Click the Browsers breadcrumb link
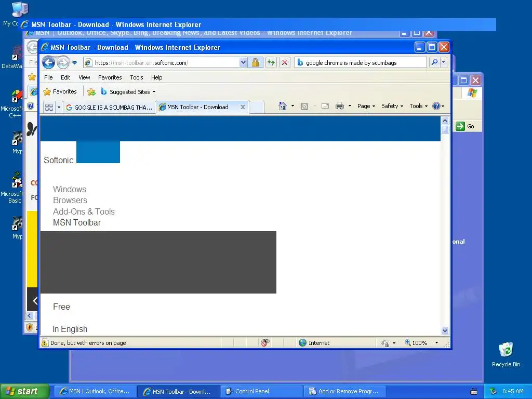 click(x=70, y=200)
